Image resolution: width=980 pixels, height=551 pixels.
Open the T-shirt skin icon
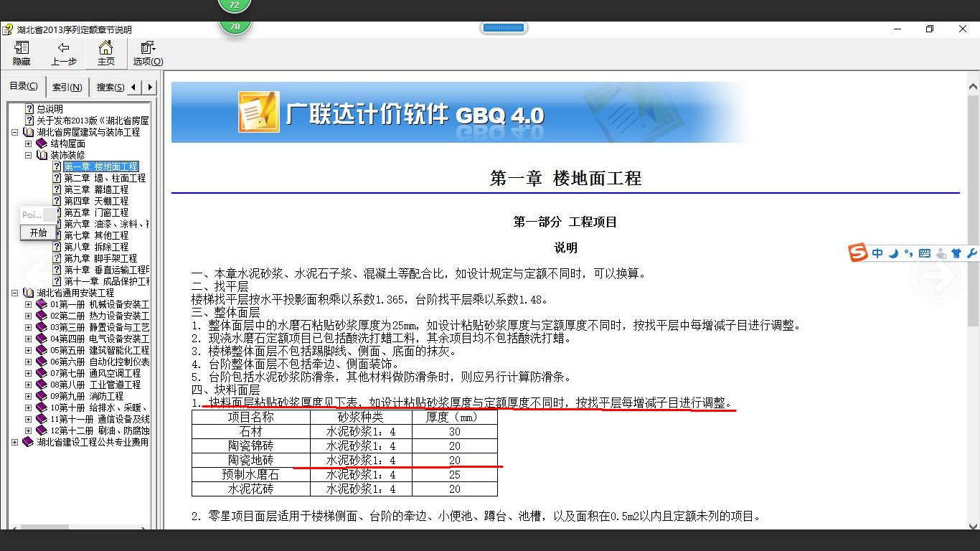(x=956, y=253)
